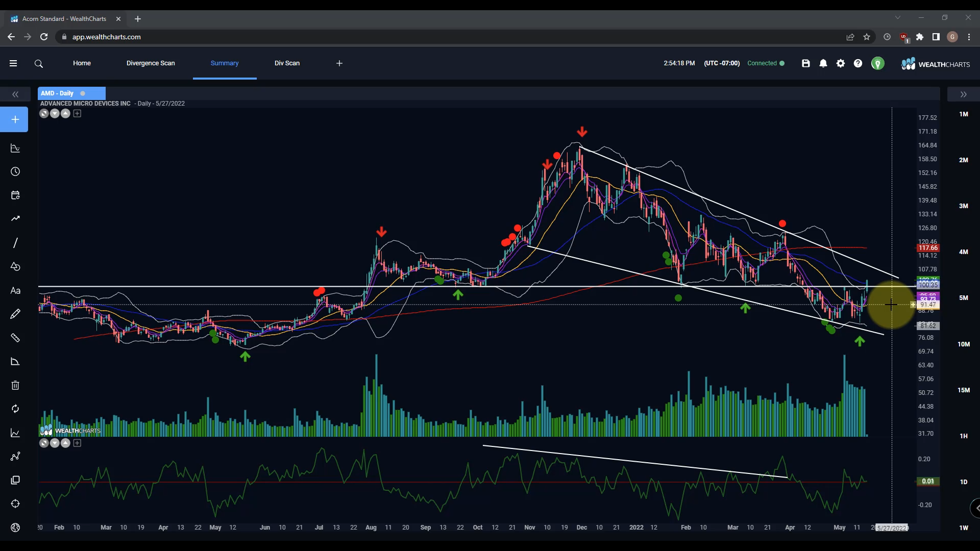Open the clock timeframe icon in sidebar

pos(15,172)
